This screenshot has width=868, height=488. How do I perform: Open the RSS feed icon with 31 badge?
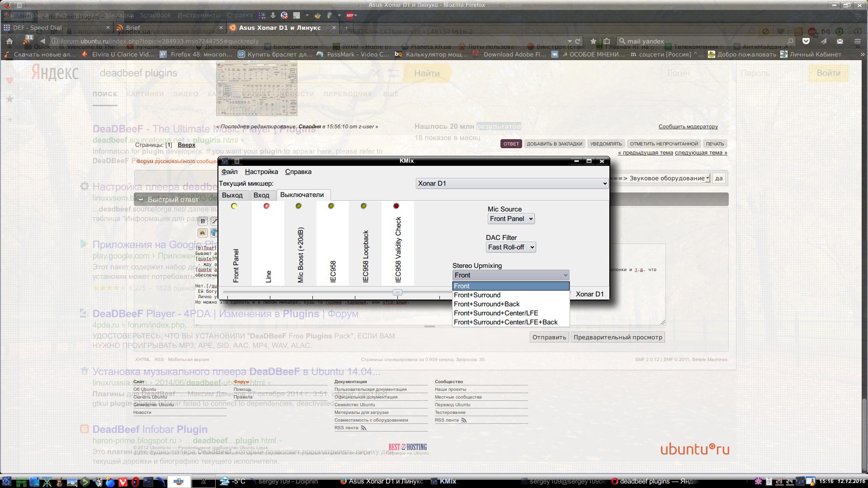27,40
